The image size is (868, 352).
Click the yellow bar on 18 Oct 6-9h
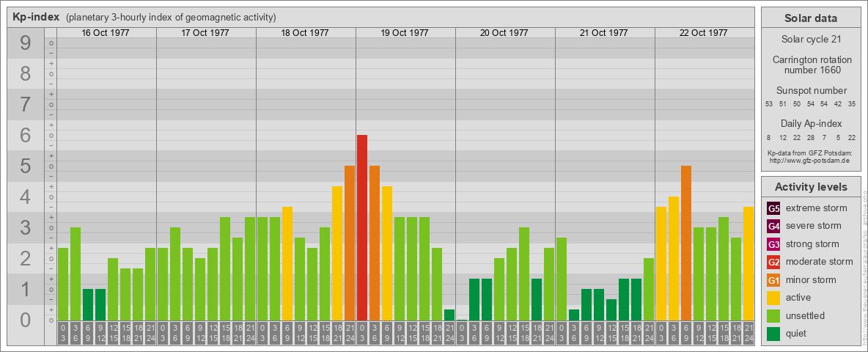pyautogui.click(x=287, y=263)
